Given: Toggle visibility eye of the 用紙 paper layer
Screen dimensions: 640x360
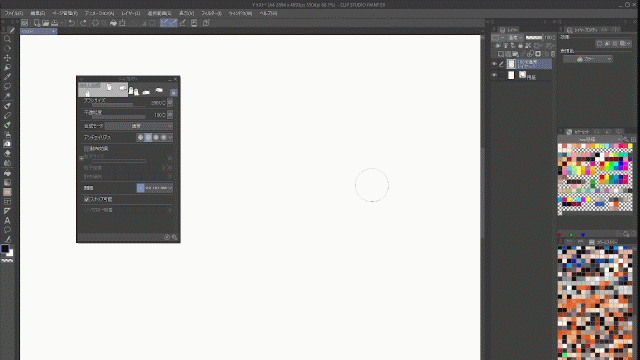Looking at the screenshot, I should point(494,75).
